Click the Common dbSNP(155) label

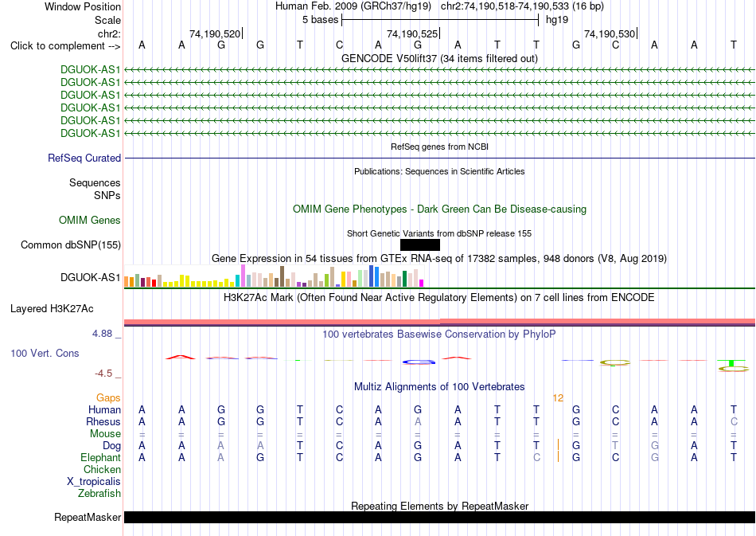[x=71, y=245]
